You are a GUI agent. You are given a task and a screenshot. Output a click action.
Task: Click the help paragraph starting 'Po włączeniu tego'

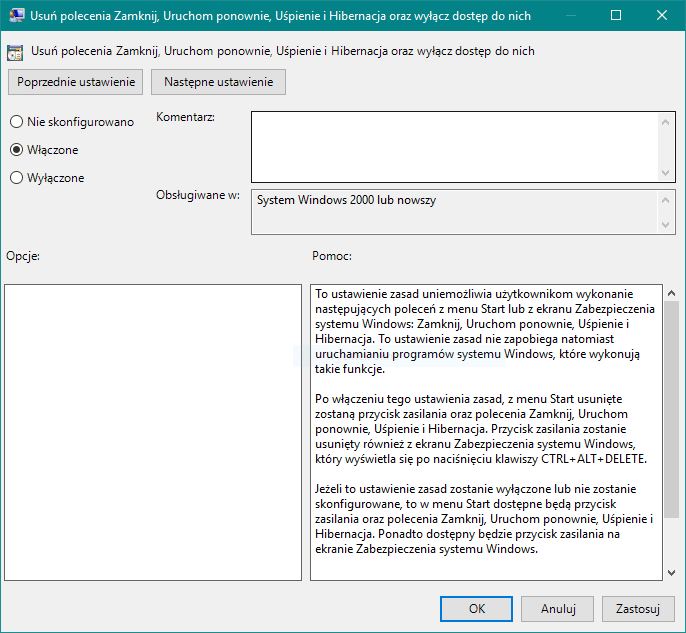pos(480,429)
